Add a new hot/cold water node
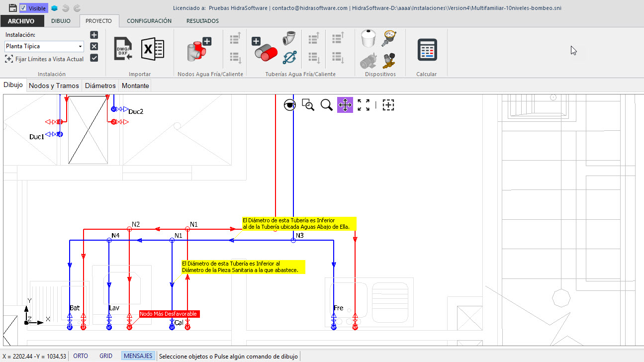Image resolution: width=644 pixels, height=362 pixels. 199,49
